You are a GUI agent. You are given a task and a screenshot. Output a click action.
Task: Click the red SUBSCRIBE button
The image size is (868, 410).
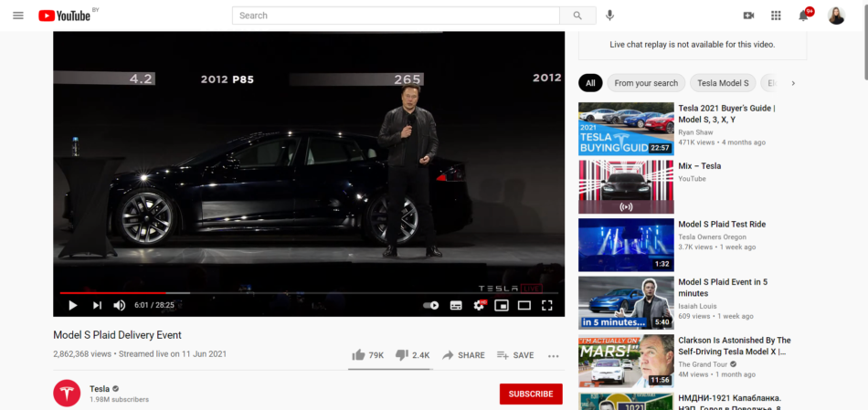pyautogui.click(x=531, y=394)
